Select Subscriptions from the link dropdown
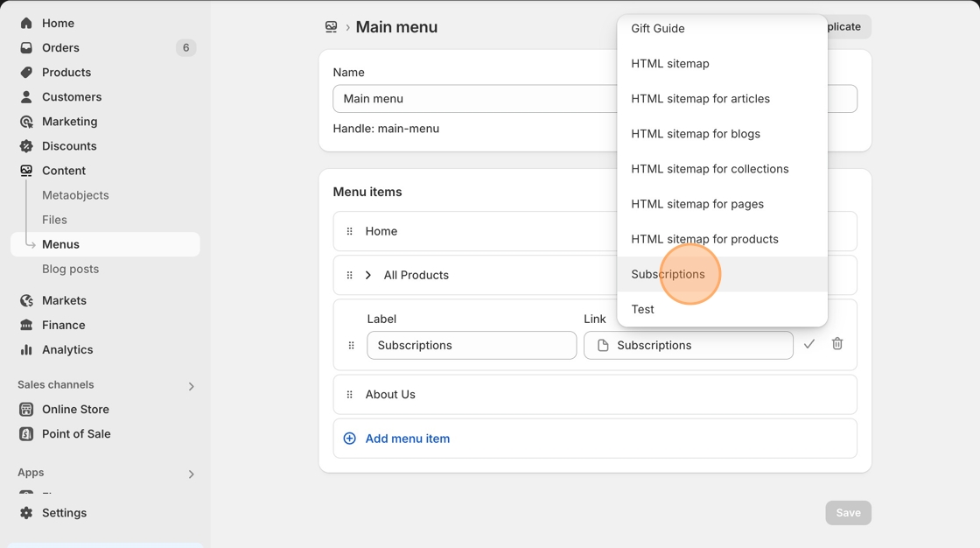This screenshot has width=980, height=548. 668,274
